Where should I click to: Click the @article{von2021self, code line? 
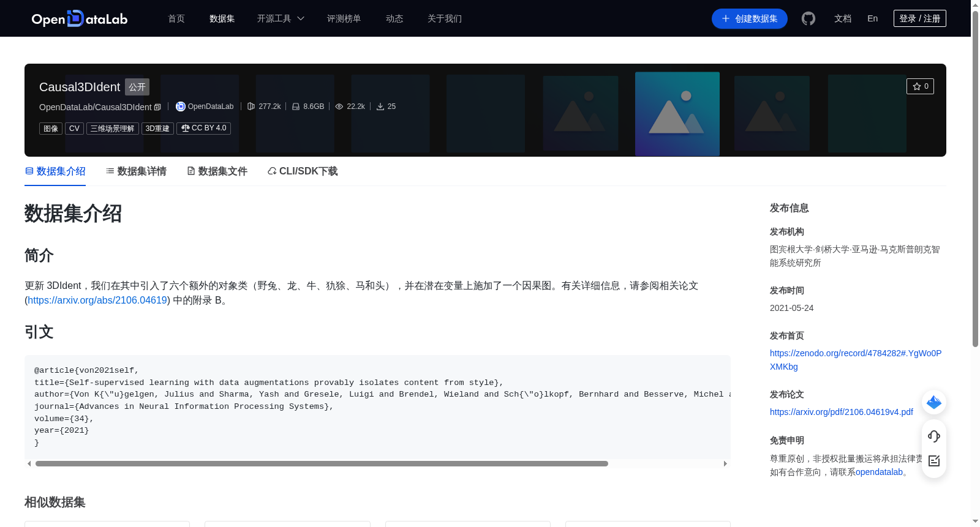click(86, 370)
